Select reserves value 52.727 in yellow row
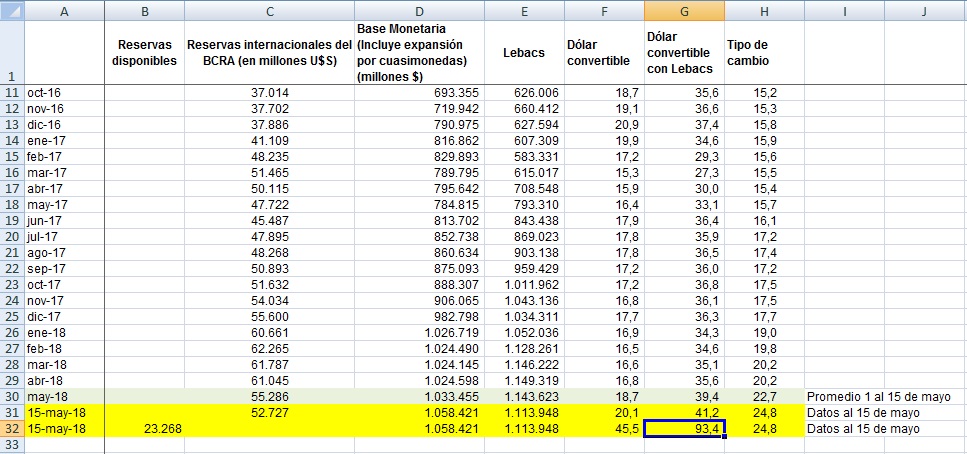Screen dimensions: 967x454 [x=269, y=413]
